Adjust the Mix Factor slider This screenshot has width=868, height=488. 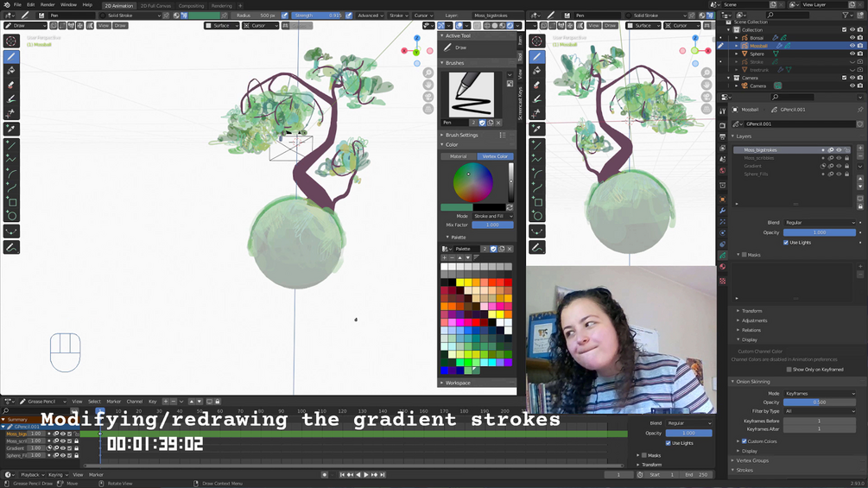pos(492,225)
